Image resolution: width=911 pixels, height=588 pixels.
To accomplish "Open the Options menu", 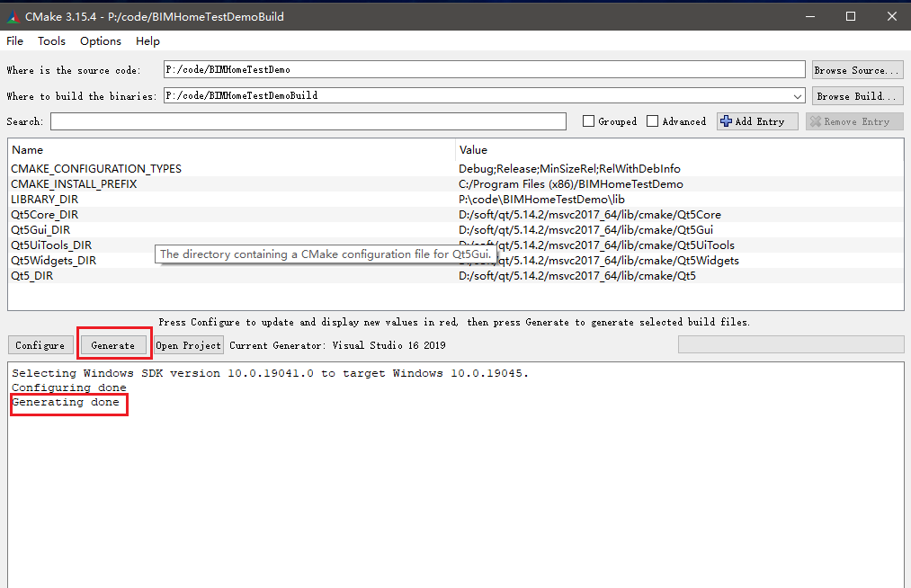I will [100, 41].
